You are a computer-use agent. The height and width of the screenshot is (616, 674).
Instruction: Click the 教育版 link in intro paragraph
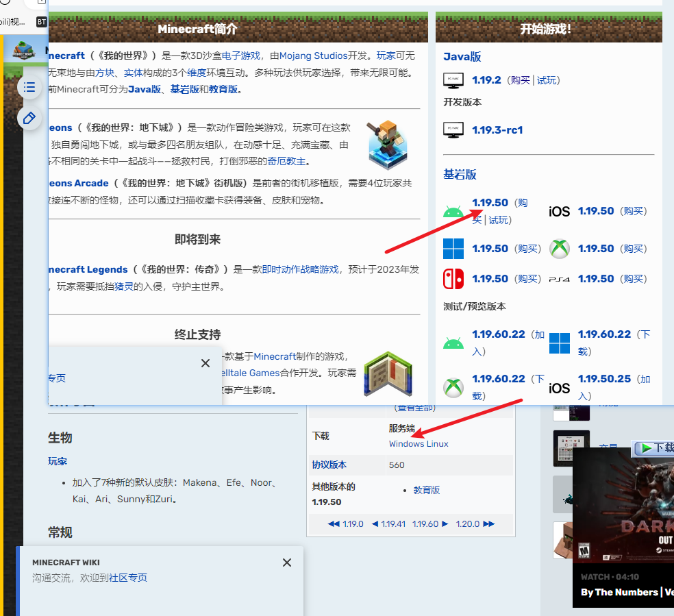[x=223, y=89]
